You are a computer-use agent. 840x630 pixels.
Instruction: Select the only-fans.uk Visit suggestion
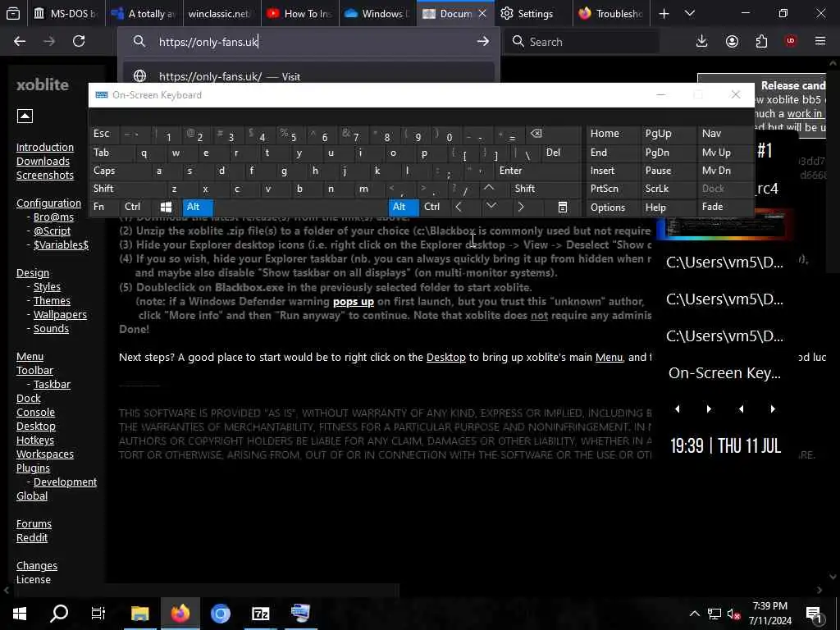point(308,76)
